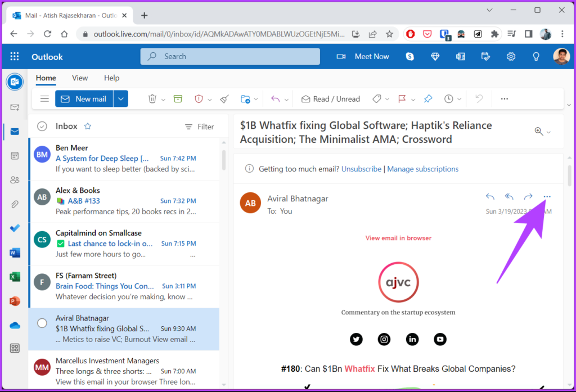Toggle Read / Unread for the message
The image size is (576, 392).
[331, 99]
